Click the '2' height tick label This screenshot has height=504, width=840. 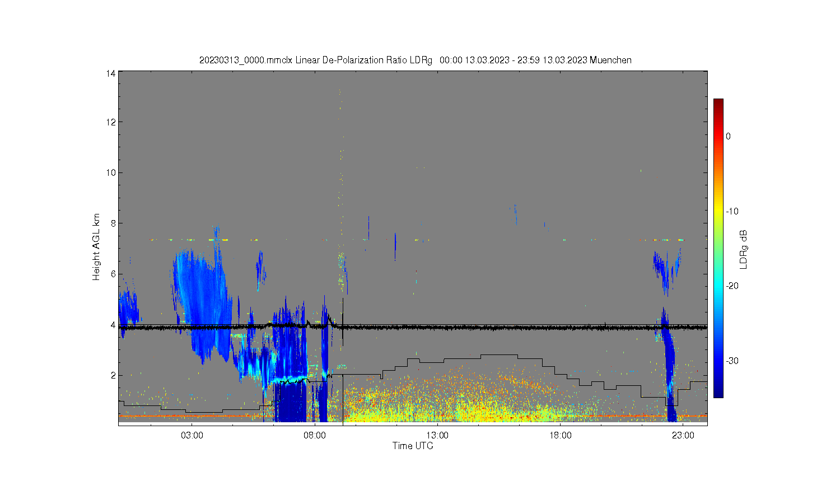click(x=113, y=375)
